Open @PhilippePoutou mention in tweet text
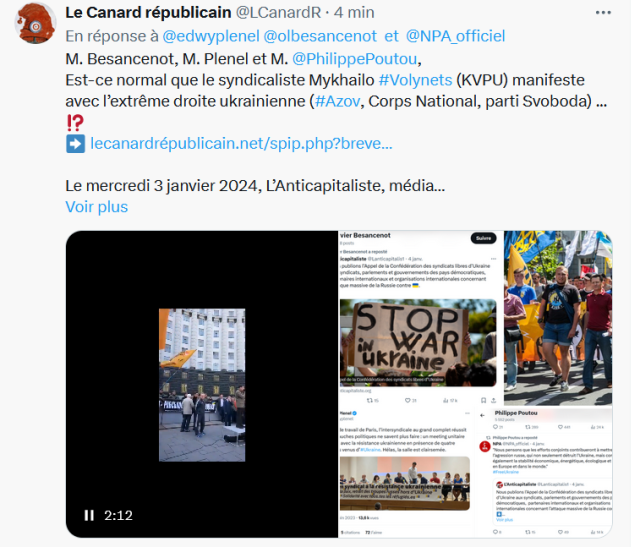Screen dimensions: 640x547 (355, 59)
